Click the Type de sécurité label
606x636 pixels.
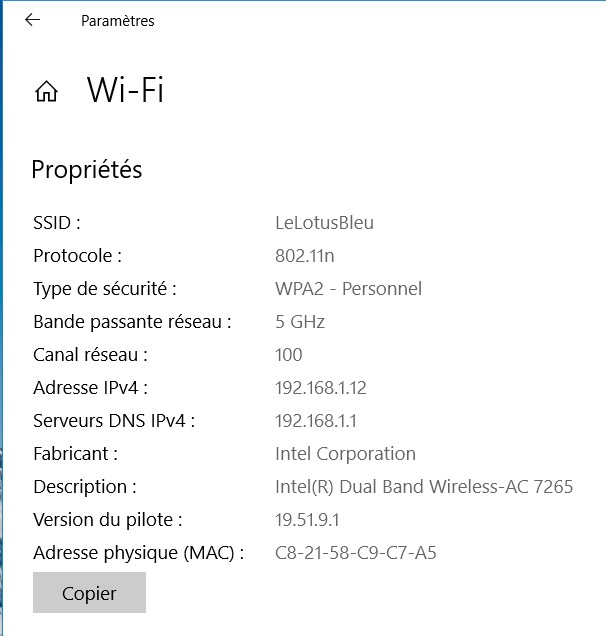coord(105,289)
